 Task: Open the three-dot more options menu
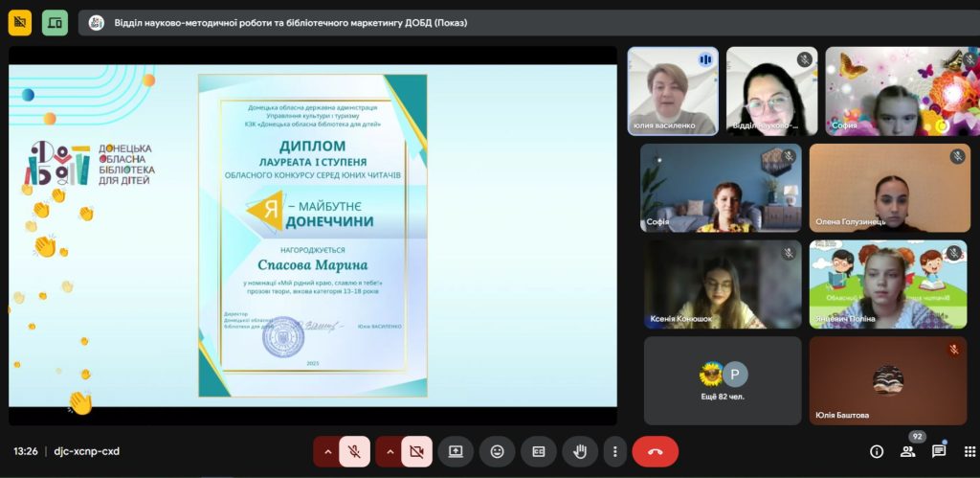614,451
